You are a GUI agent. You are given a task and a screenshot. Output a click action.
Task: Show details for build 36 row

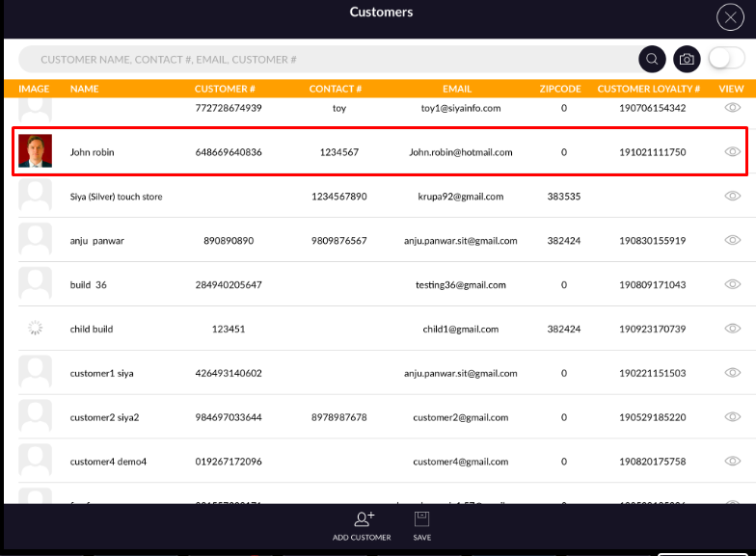coord(732,285)
